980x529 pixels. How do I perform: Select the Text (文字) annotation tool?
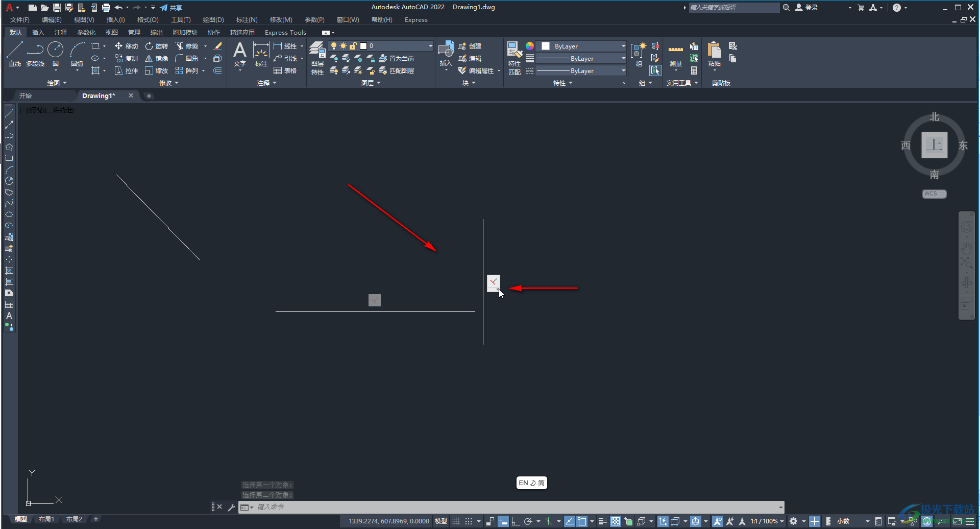(239, 54)
